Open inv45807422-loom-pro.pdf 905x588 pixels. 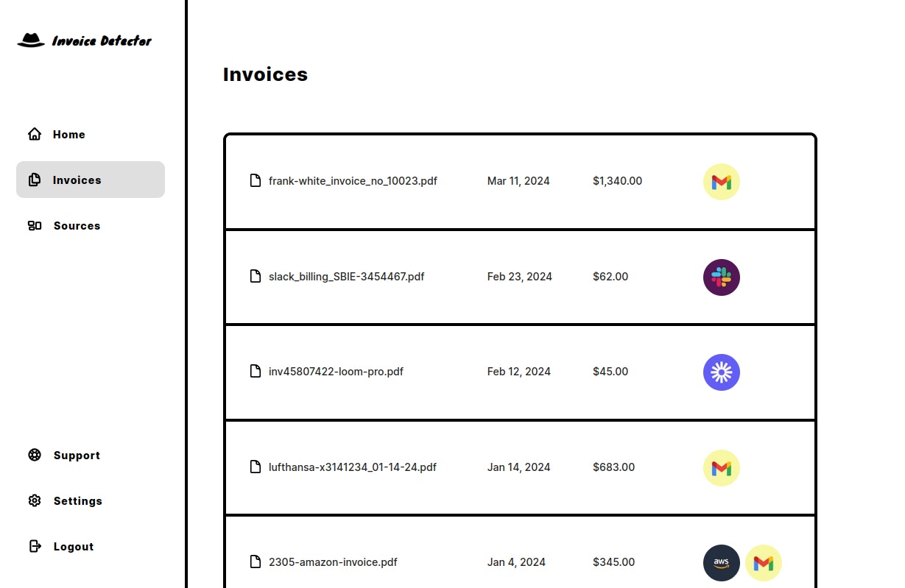tap(336, 372)
